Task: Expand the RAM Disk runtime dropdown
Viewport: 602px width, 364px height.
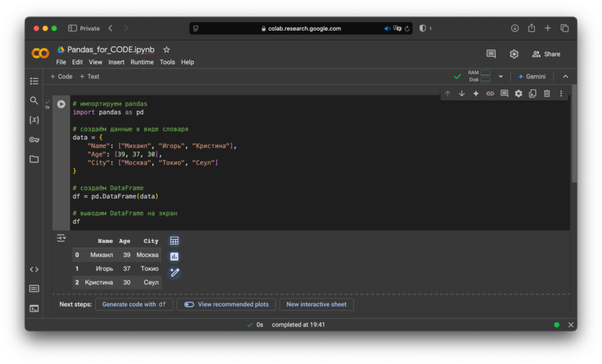Action: click(501, 76)
